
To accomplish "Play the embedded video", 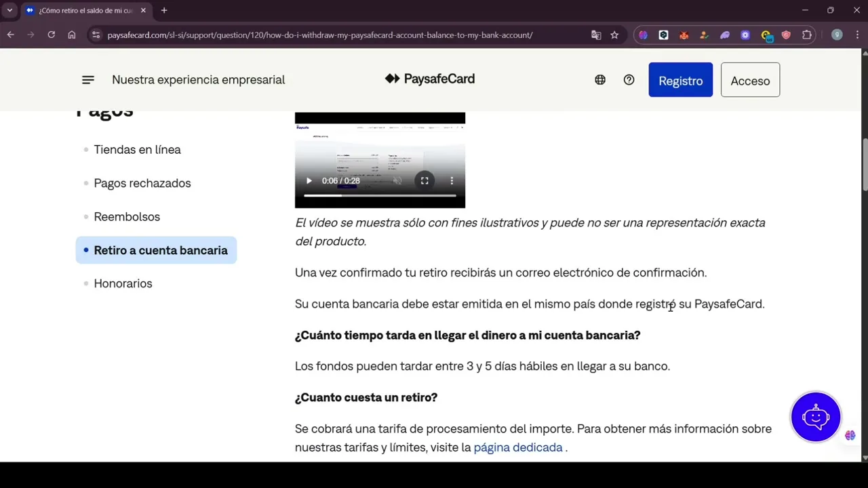I will (309, 181).
